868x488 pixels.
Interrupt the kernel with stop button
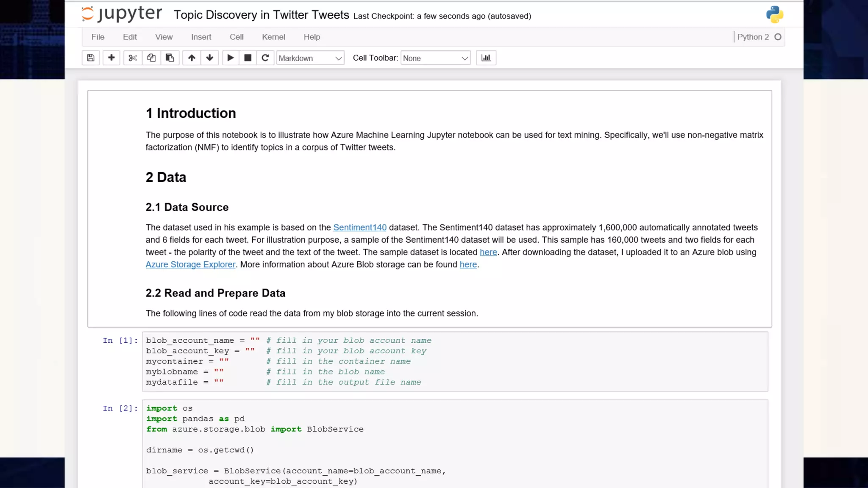248,58
